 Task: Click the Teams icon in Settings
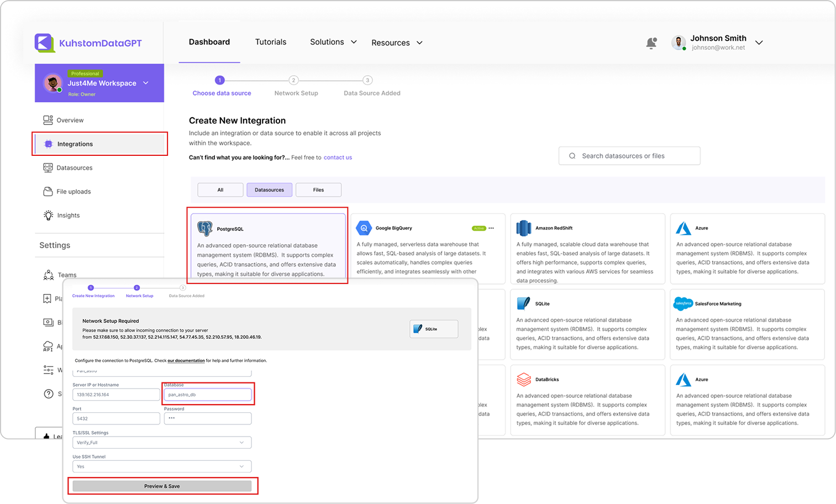(x=48, y=275)
